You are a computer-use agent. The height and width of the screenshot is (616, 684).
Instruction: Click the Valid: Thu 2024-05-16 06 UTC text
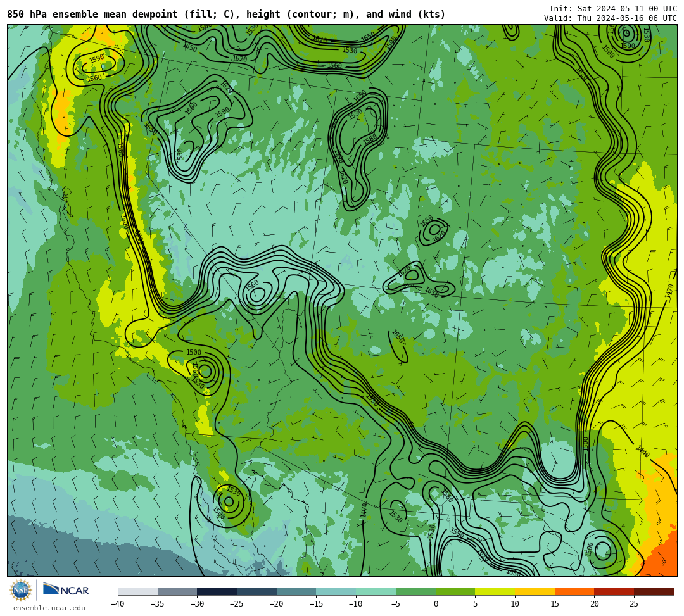(x=611, y=18)
